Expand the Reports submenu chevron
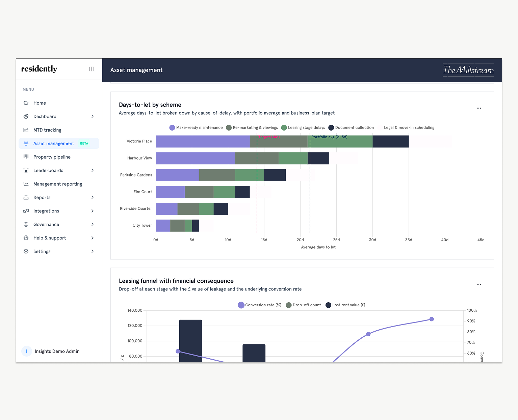 (93, 197)
